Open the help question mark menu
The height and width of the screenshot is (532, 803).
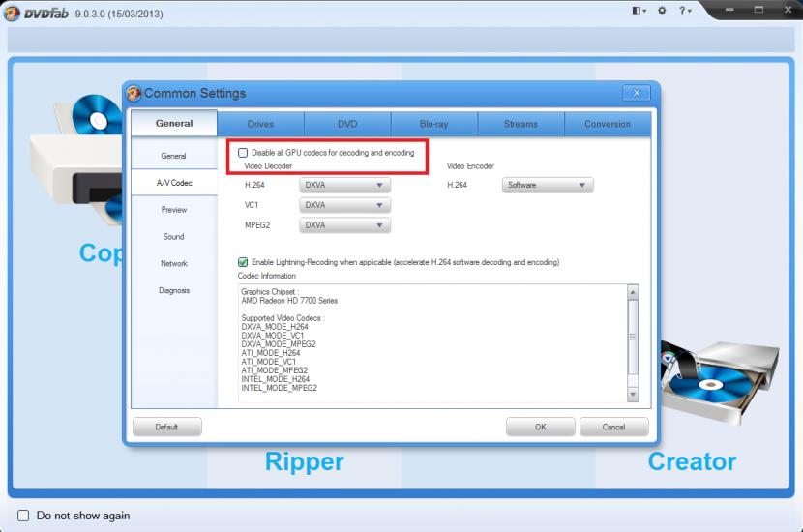[x=684, y=11]
